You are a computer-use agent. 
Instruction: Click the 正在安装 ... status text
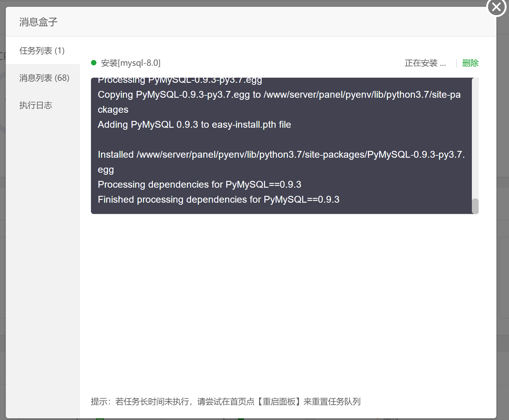point(425,63)
